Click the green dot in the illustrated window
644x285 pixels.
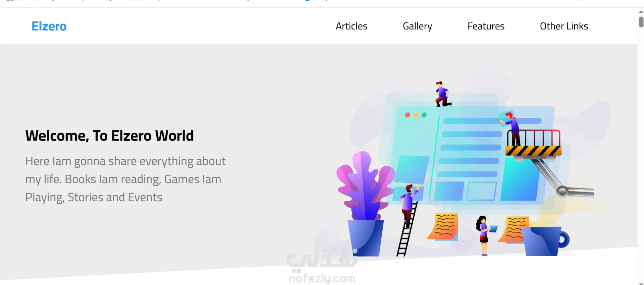(x=424, y=115)
